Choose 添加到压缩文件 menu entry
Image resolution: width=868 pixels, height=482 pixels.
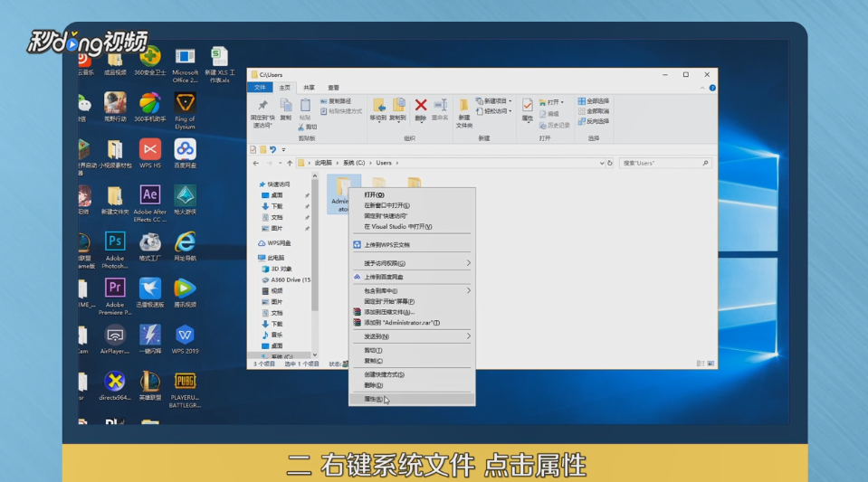click(x=411, y=312)
